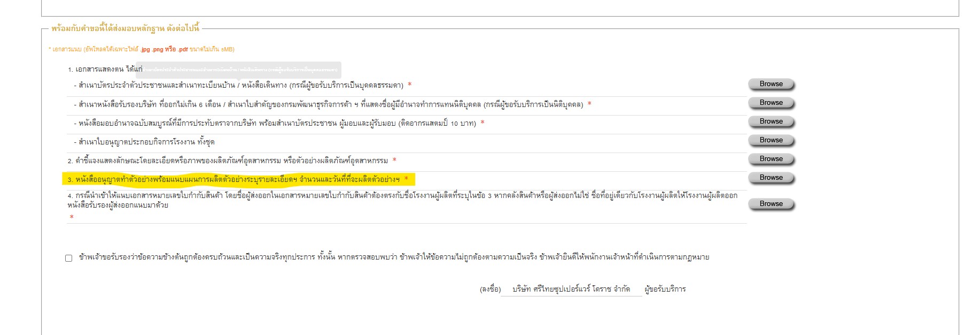
Task: Click the power of attorney row text
Action: tap(277, 123)
